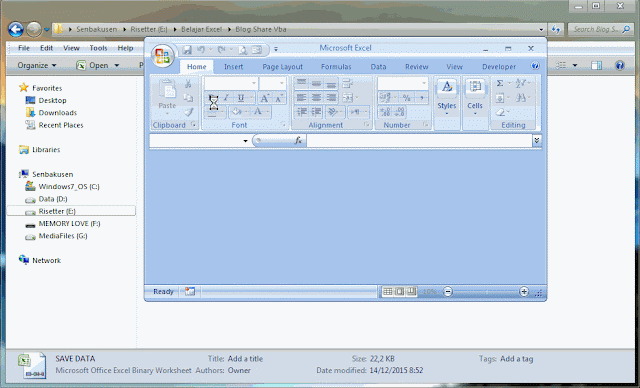Switch to the Insert ribbon tab
640x388 pixels.
pyautogui.click(x=233, y=67)
